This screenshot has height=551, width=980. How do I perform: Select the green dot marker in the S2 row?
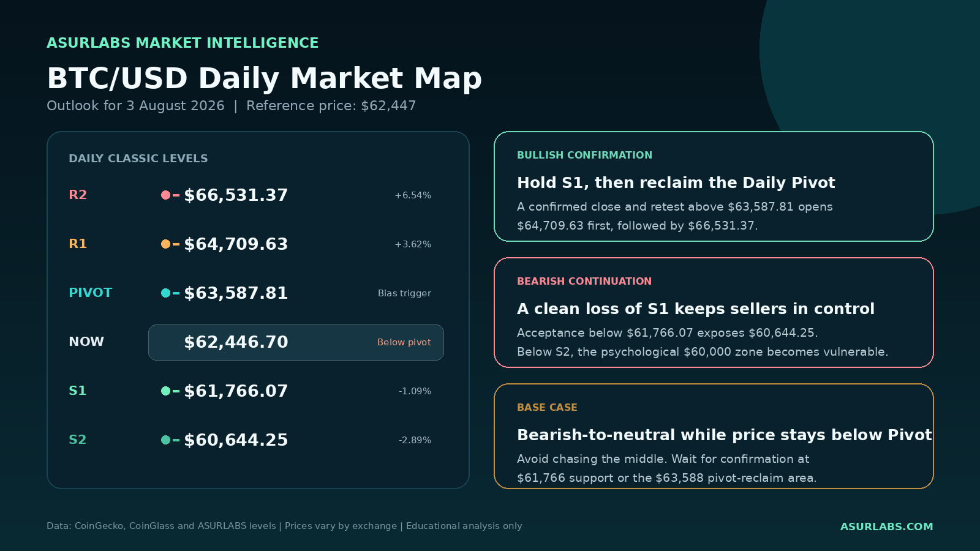click(x=165, y=440)
